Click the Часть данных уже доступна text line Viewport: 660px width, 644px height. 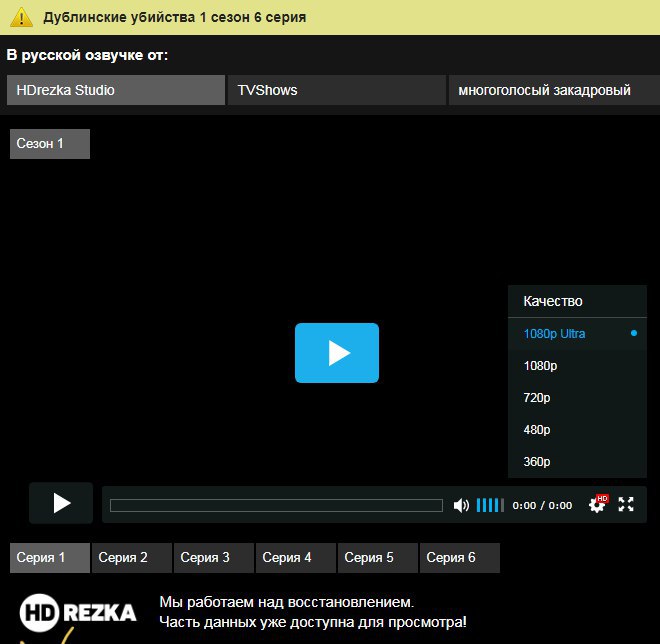[x=313, y=622]
